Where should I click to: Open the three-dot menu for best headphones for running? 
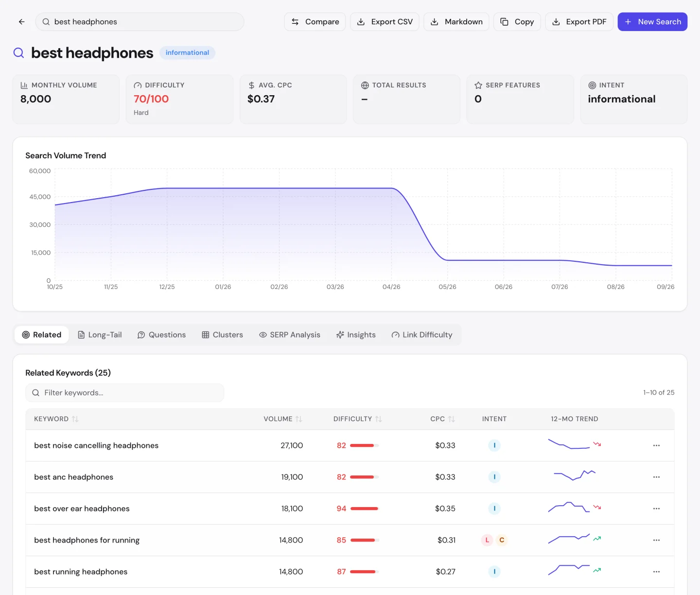(656, 540)
